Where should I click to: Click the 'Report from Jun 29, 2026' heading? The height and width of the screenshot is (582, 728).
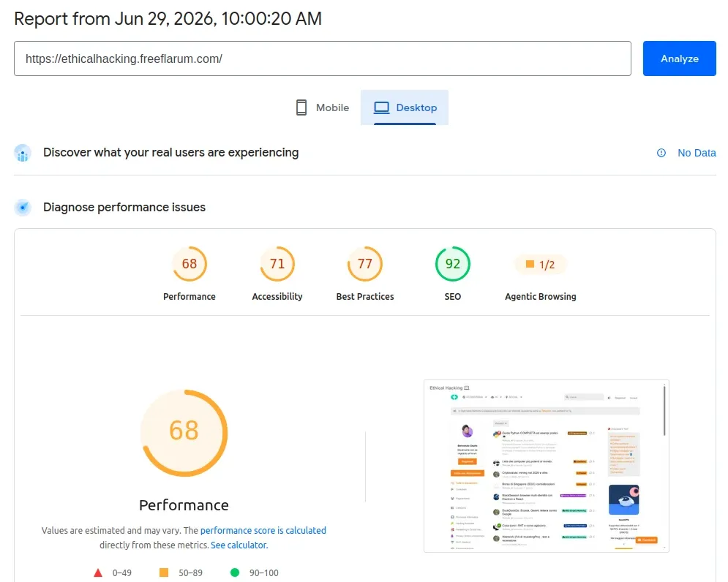168,18
